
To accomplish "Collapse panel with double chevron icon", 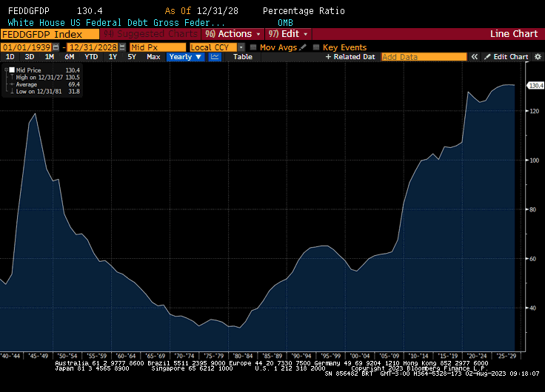I will pos(475,57).
